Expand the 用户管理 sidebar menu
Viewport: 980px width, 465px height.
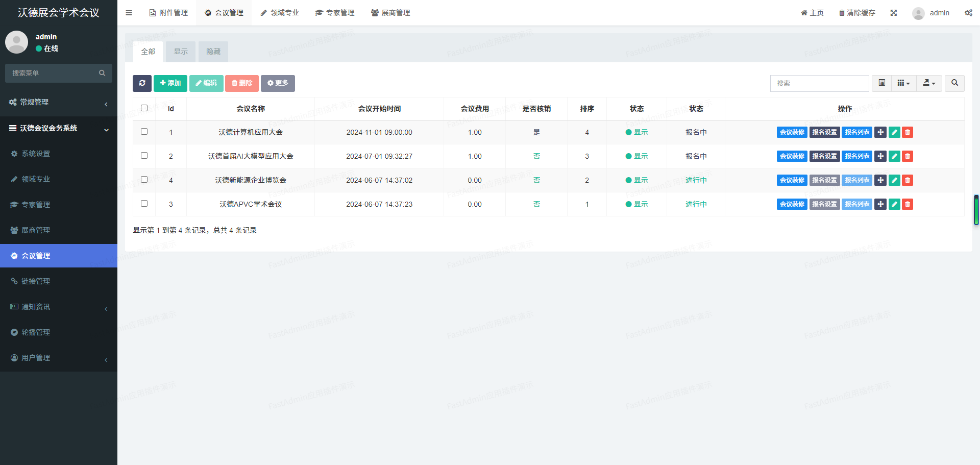click(59, 358)
